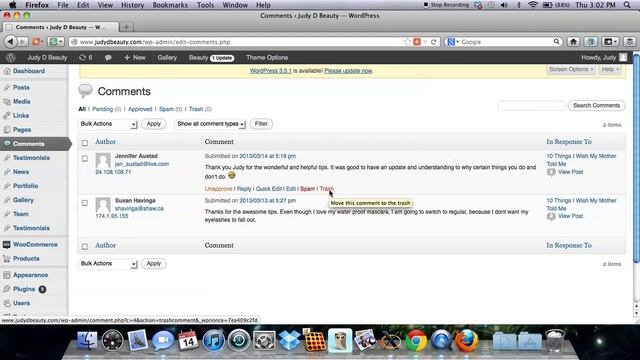
Task: Click the browser forward arrow button
Action: coord(22,42)
